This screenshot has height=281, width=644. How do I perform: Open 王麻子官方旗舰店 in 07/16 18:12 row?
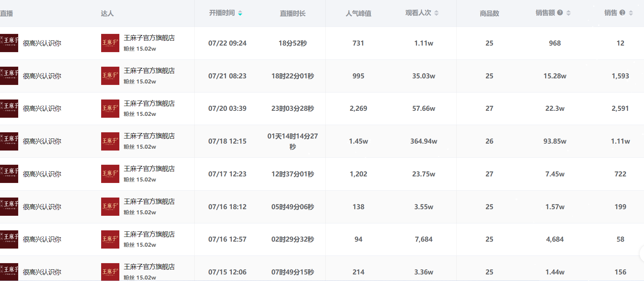click(x=149, y=202)
